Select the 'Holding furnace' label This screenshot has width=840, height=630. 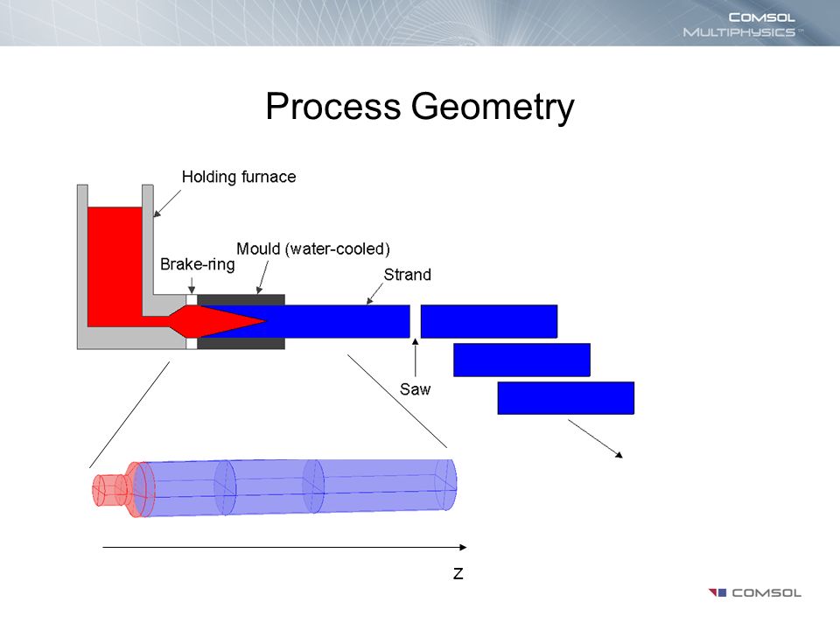[x=239, y=177]
